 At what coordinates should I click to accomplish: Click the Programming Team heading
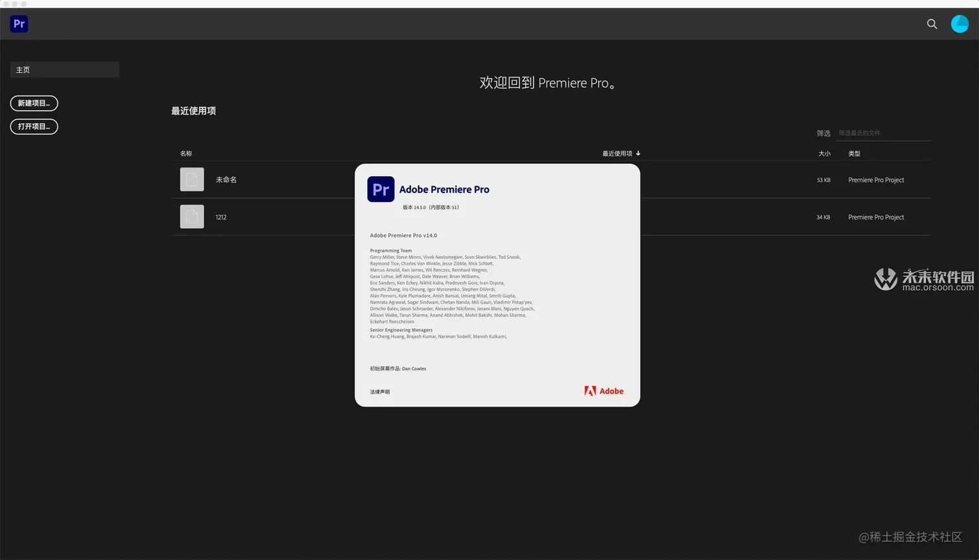click(390, 251)
